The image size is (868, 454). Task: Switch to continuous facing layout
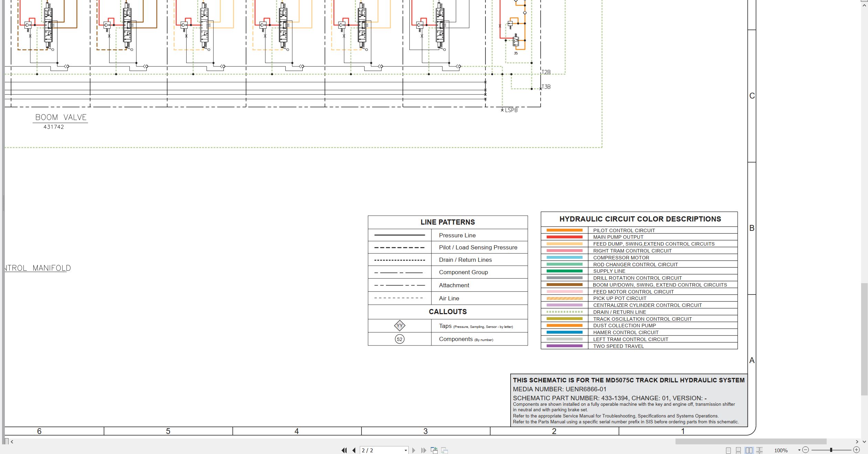[x=759, y=450]
